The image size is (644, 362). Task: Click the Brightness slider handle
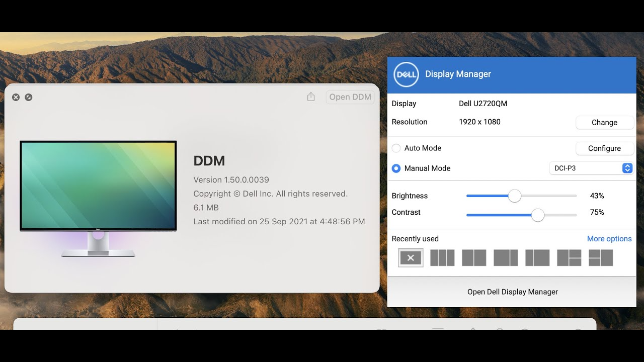coord(514,196)
